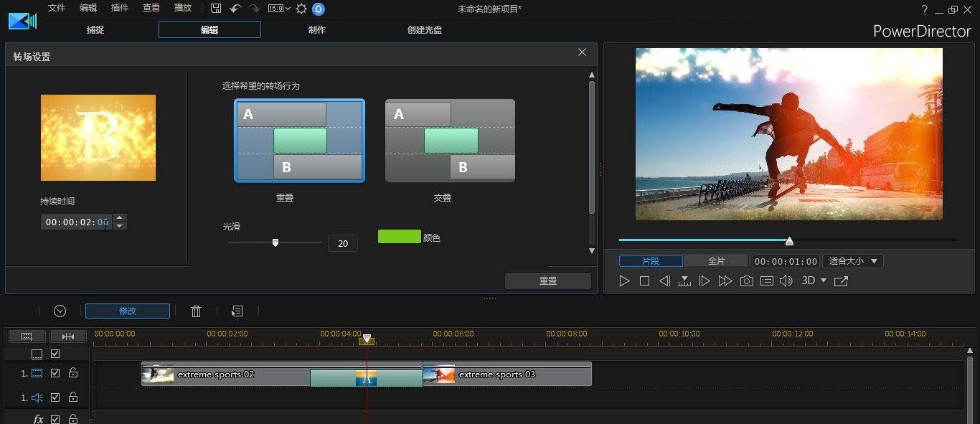Click the chapter track icon
The width and height of the screenshot is (980, 424).
(37, 354)
